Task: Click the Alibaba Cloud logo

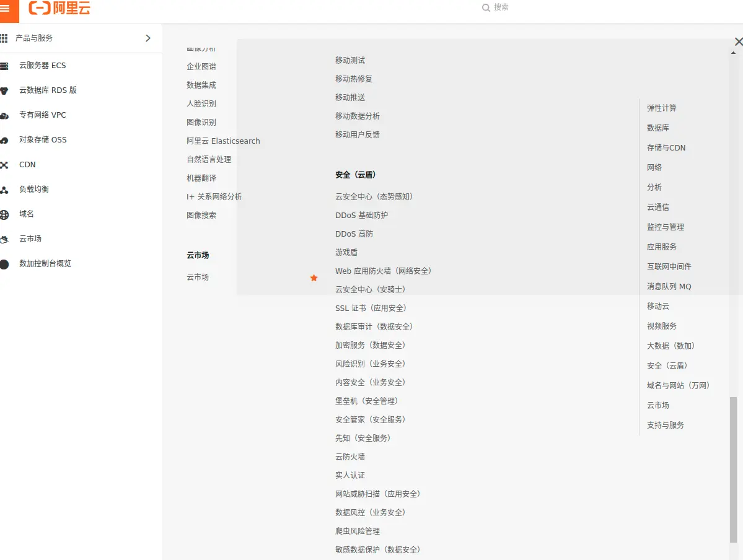Action: (59, 8)
